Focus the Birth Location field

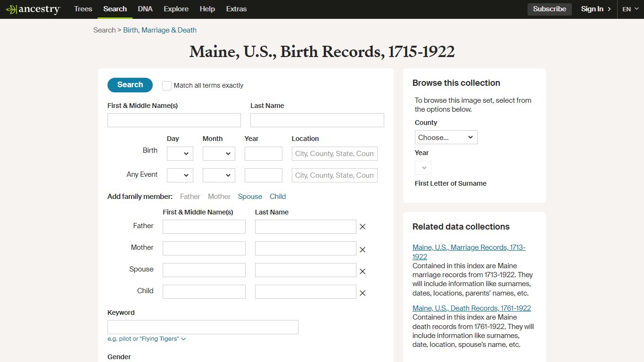click(x=335, y=154)
